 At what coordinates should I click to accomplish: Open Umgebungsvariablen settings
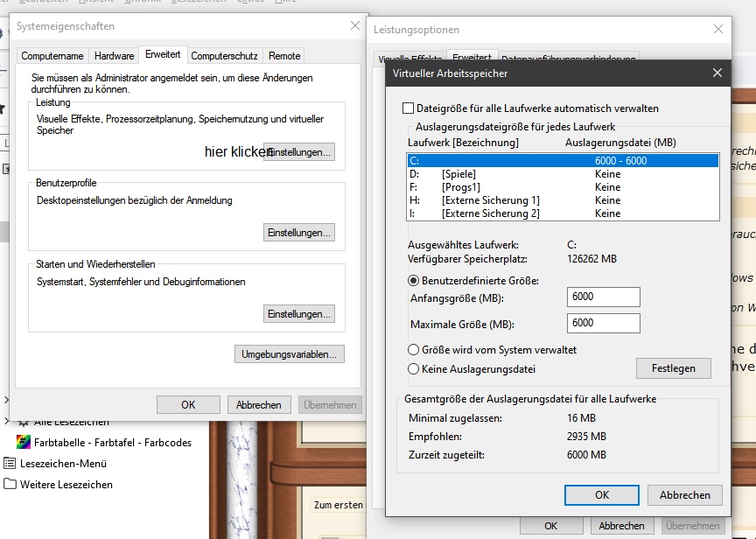290,354
